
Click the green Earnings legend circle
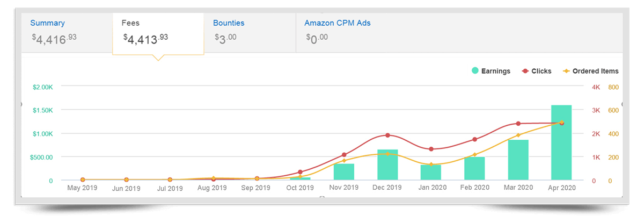[475, 71]
